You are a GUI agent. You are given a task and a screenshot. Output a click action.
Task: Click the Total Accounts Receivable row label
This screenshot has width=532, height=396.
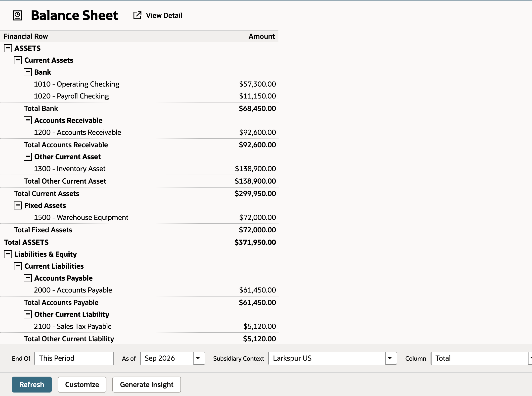tap(66, 145)
